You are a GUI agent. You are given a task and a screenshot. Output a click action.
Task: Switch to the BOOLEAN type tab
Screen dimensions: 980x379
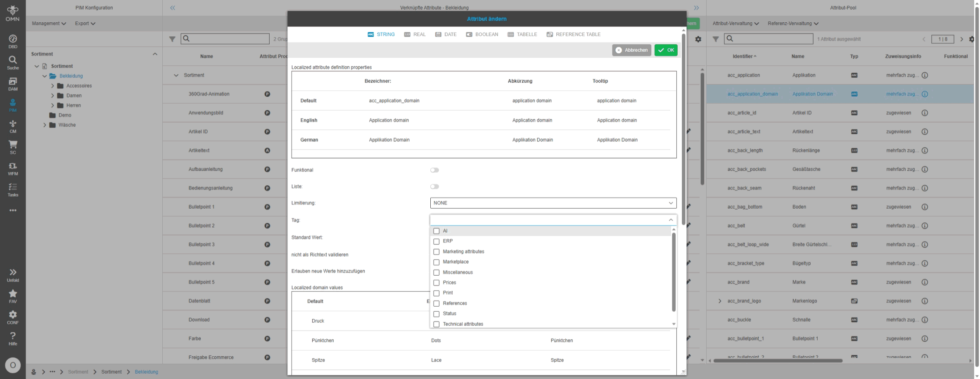[482, 35]
